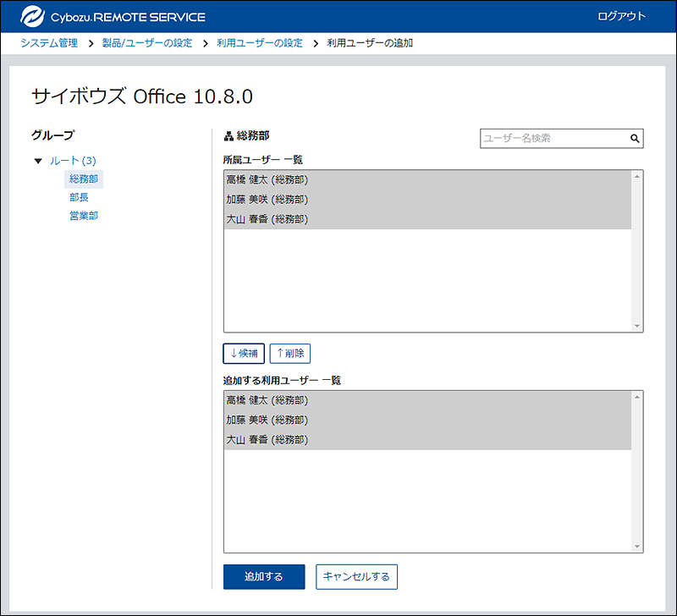
Task: Collapse the ルート (3) tree triangle
Action: tap(38, 161)
